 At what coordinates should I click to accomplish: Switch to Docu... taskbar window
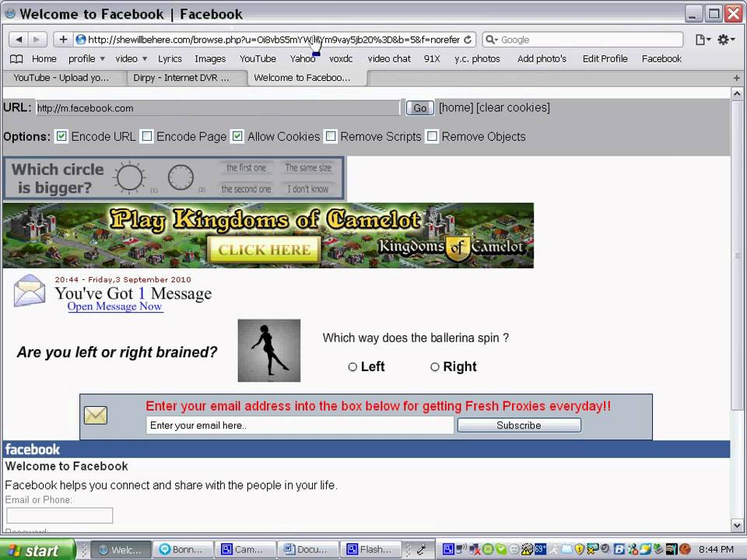[x=308, y=550]
